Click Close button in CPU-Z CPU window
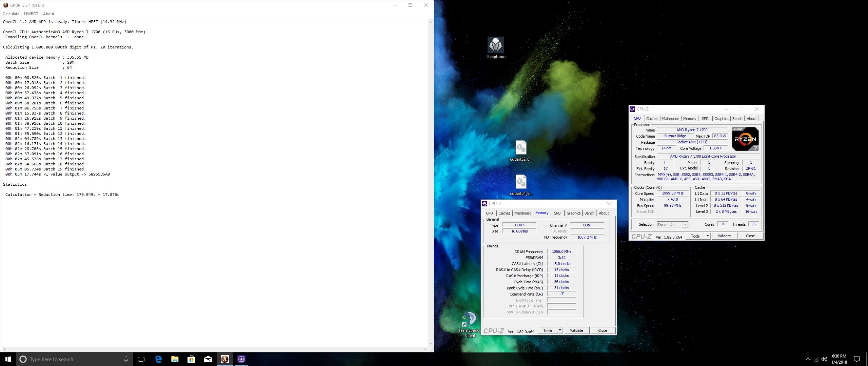 [750, 236]
